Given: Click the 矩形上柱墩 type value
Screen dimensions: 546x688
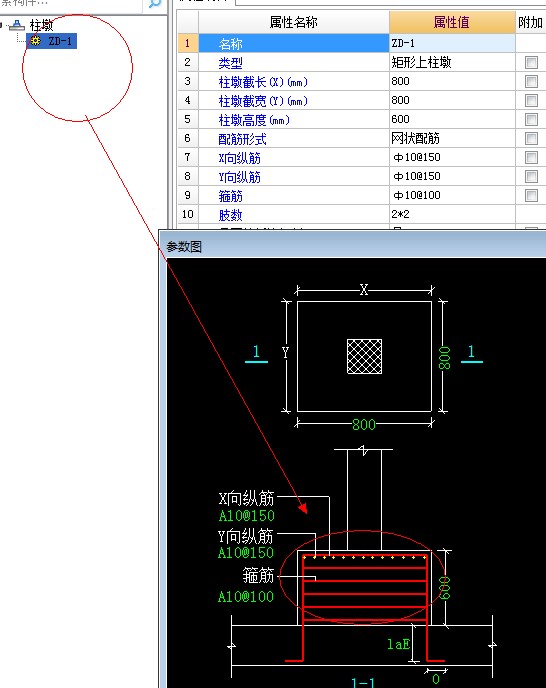Looking at the screenshot, I should pyautogui.click(x=421, y=62).
